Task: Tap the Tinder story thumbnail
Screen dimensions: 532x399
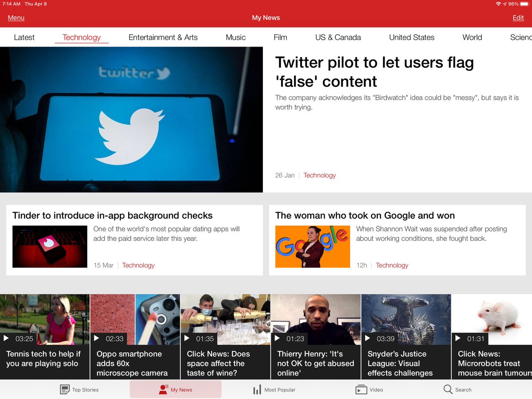Action: pos(50,247)
